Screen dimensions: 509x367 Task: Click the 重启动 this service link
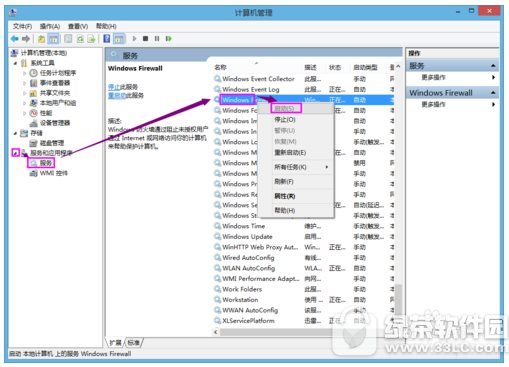(117, 95)
